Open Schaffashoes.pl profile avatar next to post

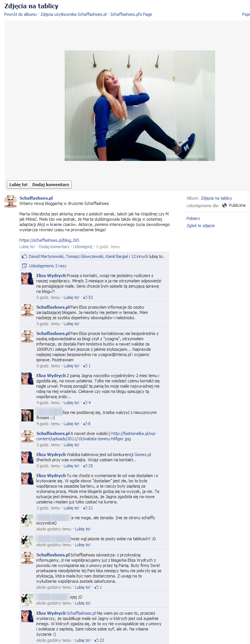[x=11, y=202]
